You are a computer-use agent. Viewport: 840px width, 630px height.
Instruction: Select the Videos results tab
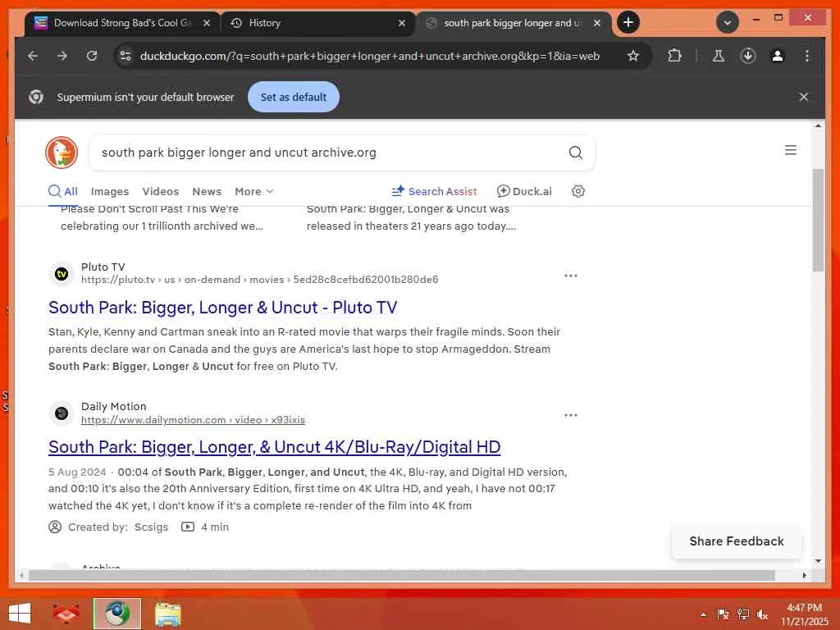[x=160, y=191]
